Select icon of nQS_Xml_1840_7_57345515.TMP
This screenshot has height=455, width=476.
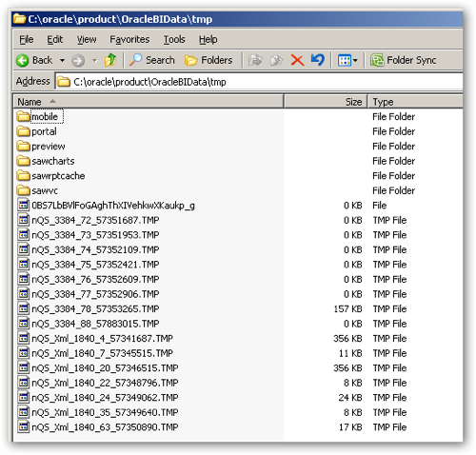[23, 353]
